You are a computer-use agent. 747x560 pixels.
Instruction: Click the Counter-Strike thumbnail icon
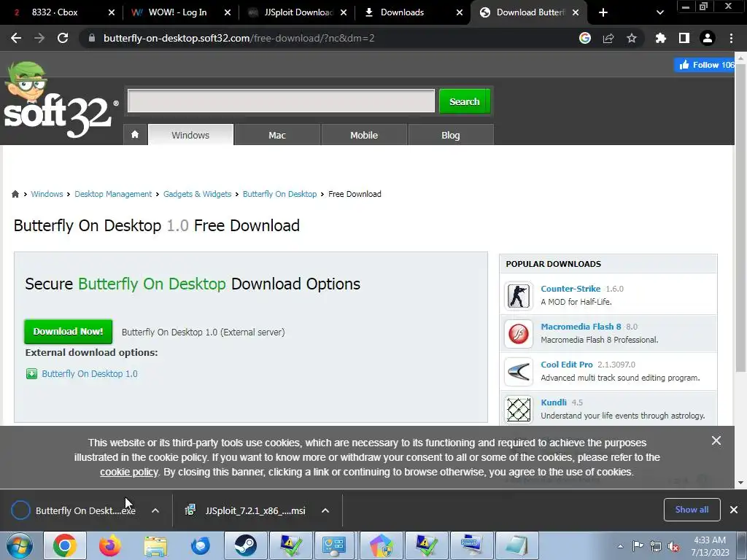519,295
